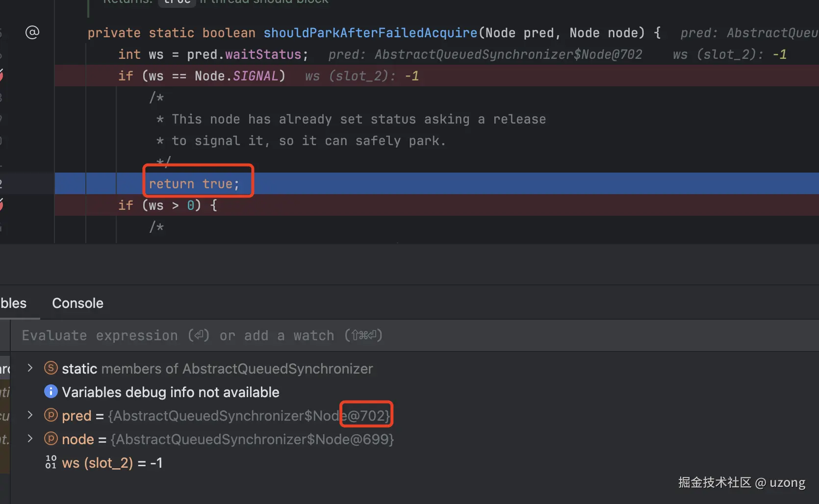
Task: Expand the node variable tree node
Action: [x=30, y=439]
